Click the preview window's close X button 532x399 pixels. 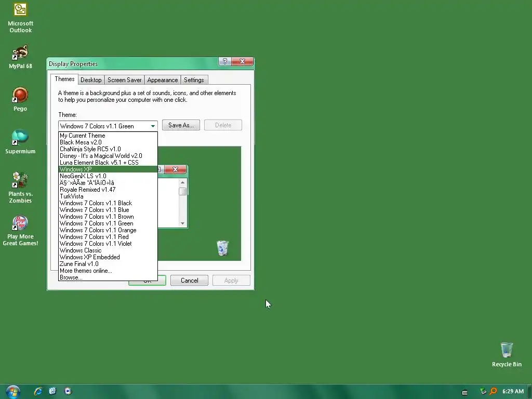click(176, 169)
